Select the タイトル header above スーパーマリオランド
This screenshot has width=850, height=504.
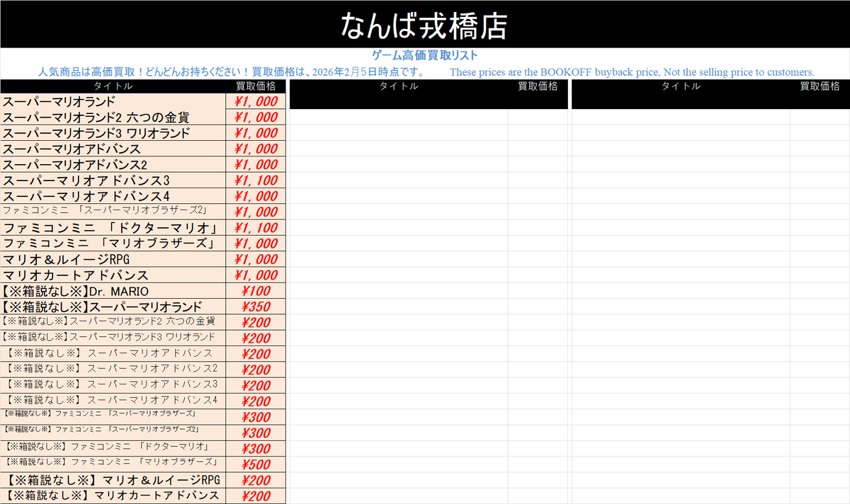pyautogui.click(x=113, y=86)
